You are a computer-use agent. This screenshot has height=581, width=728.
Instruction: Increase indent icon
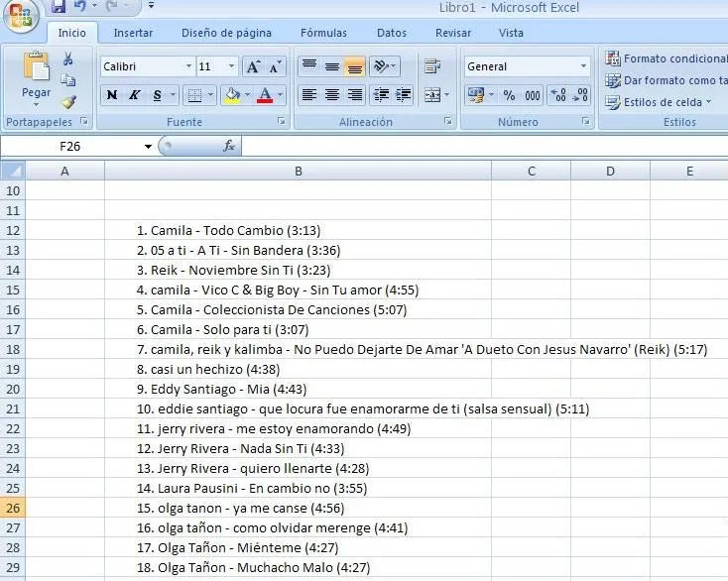point(404,95)
